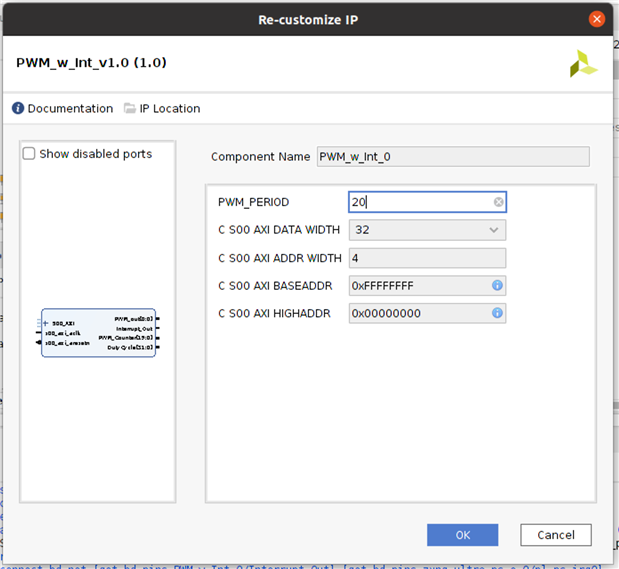619x569 pixels.
Task: Click the IP Location link
Action: (x=170, y=108)
